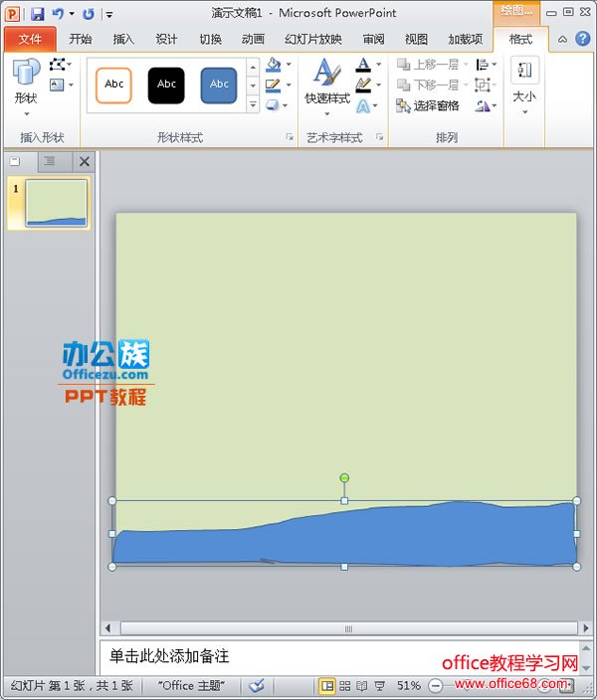This screenshot has height=700, width=597.
Task: Open the Transitions (切换) tab
Action: [211, 40]
